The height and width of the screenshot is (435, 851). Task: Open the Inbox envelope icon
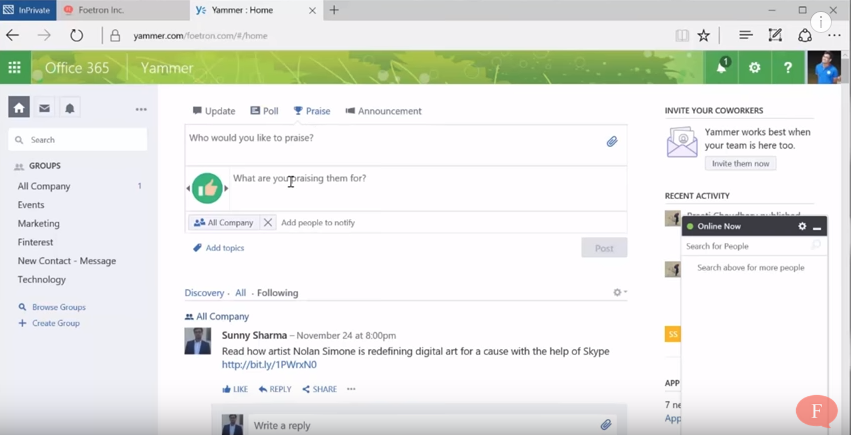click(45, 108)
